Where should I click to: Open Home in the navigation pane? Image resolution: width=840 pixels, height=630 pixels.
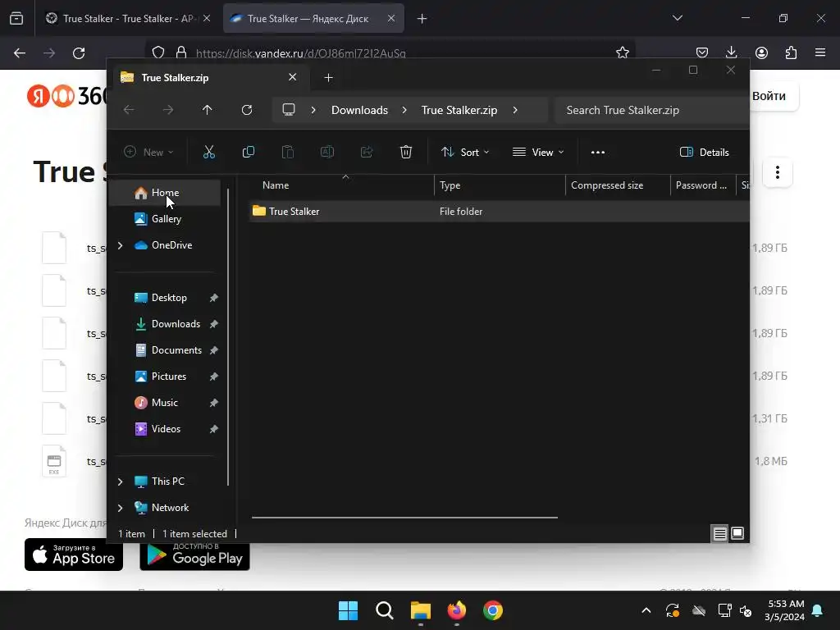pyautogui.click(x=165, y=193)
